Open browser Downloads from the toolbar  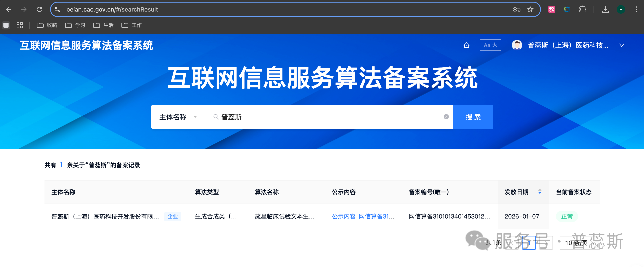coord(606,9)
